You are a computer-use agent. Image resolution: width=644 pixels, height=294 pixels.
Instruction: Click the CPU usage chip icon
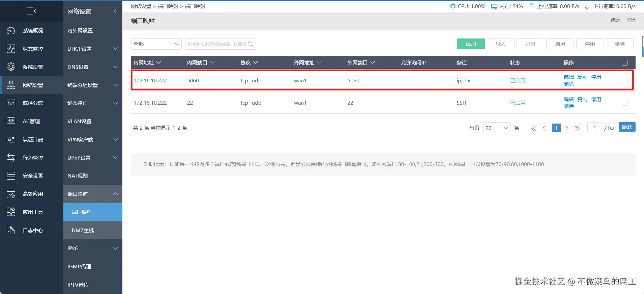453,6
